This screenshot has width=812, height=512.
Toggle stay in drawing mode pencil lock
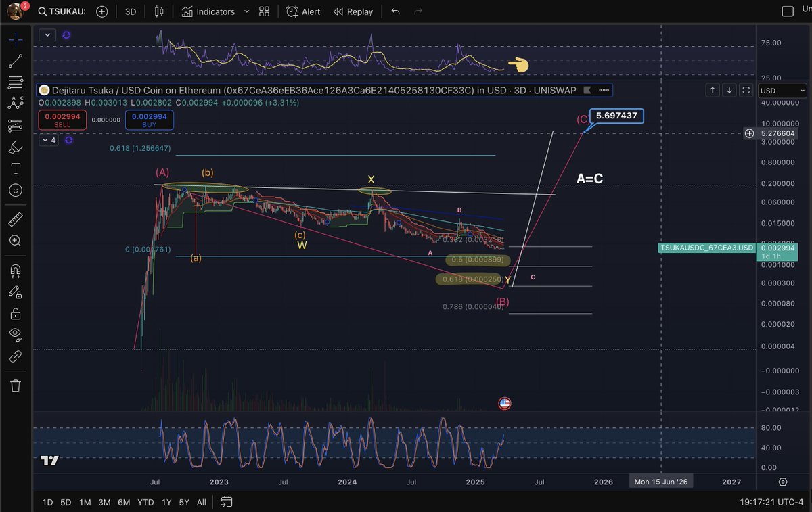[16, 292]
